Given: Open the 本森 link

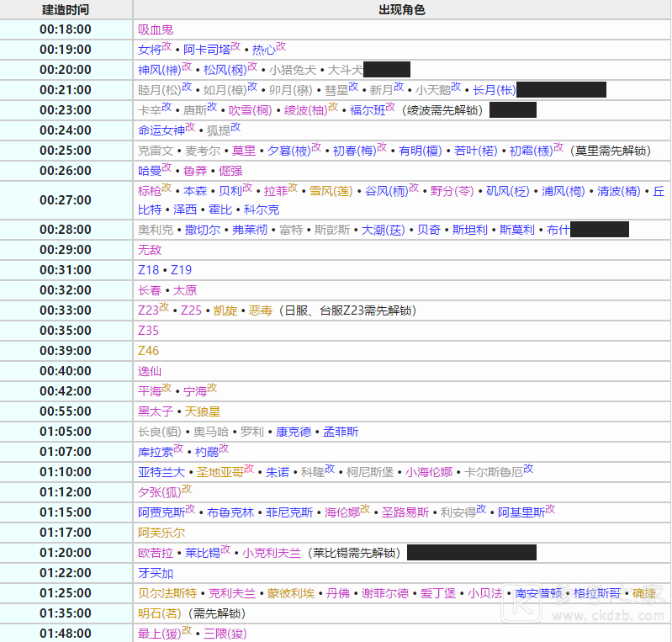Looking at the screenshot, I should coord(195,191).
